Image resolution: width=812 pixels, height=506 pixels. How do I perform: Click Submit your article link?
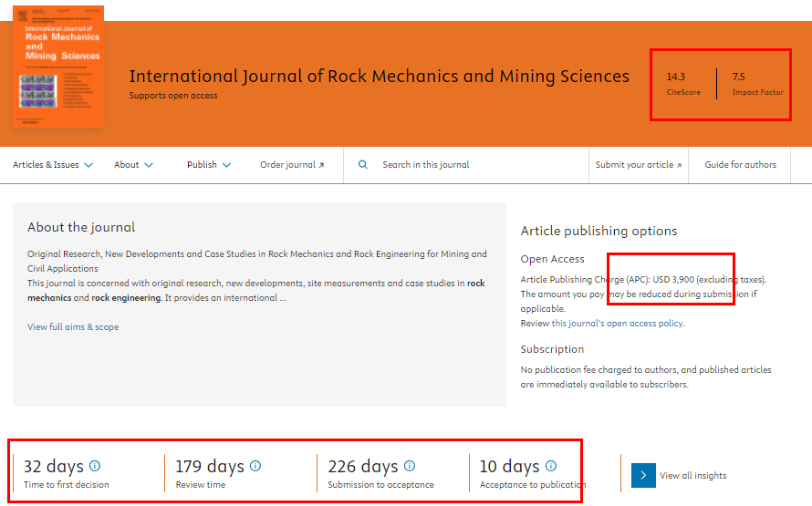pos(639,165)
